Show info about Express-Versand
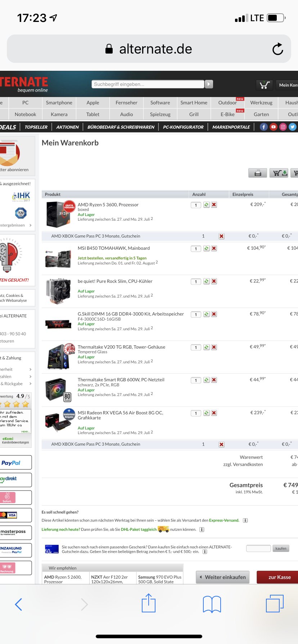The height and width of the screenshot is (644, 298). coord(245,520)
